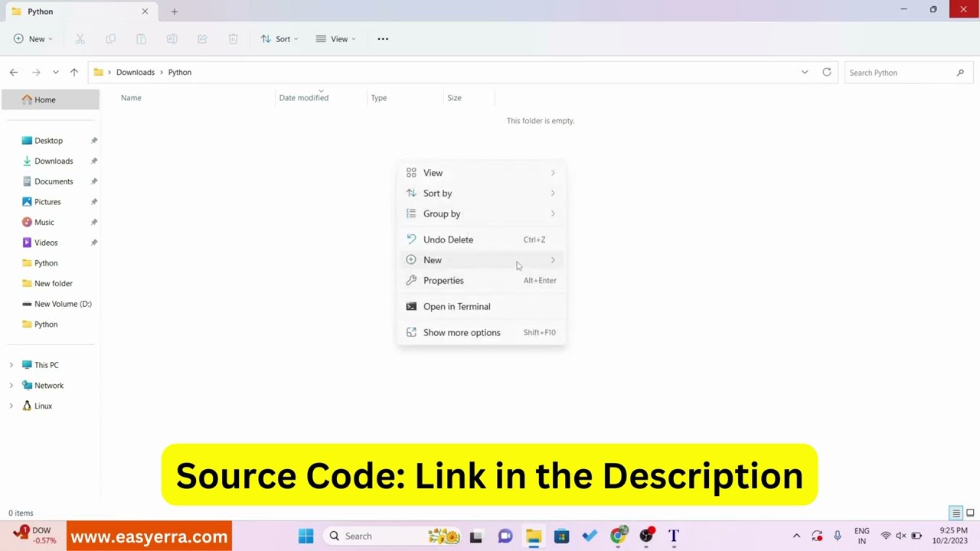
Task: Open the Sort dropdown in toolbar
Action: tap(279, 39)
